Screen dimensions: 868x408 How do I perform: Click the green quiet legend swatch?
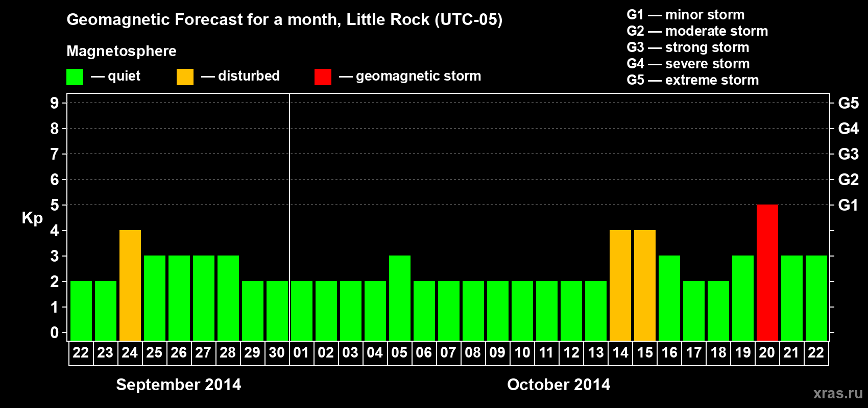click(x=75, y=77)
